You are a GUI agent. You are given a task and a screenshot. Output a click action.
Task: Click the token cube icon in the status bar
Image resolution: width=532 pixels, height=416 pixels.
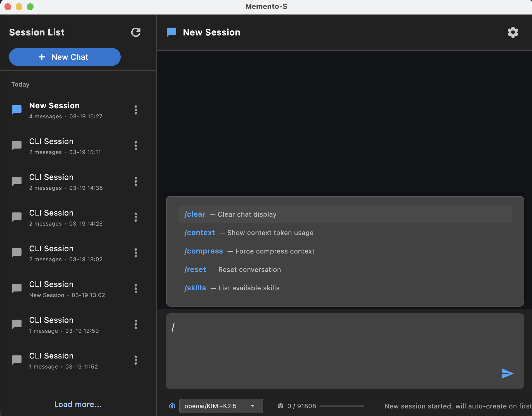pos(281,406)
